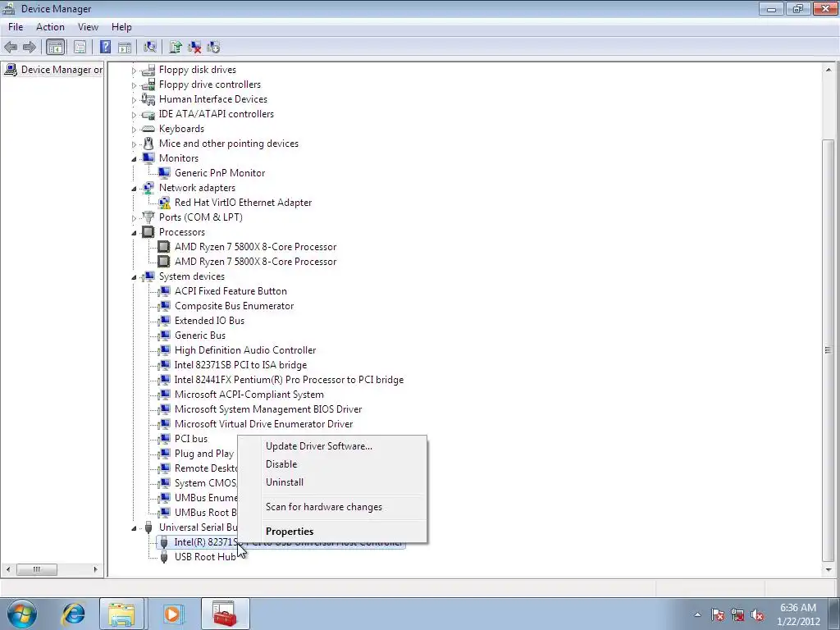Expand the Floppy disk drives node
840x630 pixels.
[134, 71]
